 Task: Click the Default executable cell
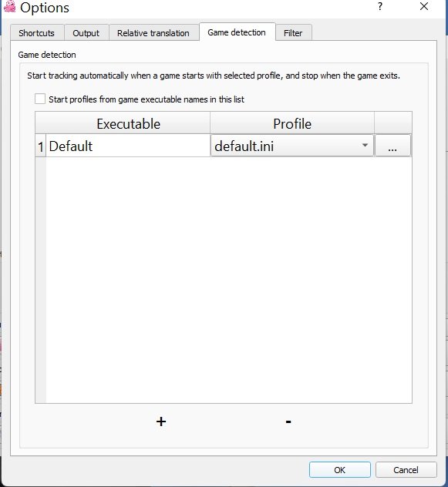pos(128,146)
